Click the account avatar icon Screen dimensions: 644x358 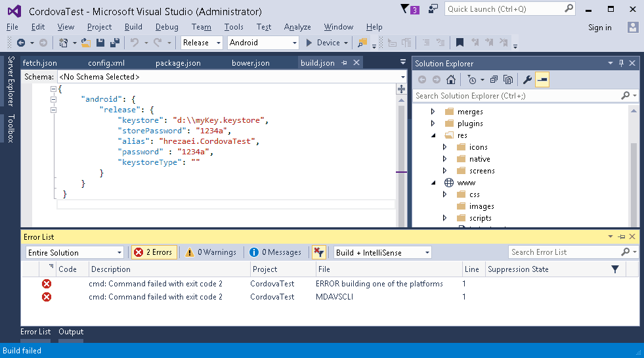633,28
